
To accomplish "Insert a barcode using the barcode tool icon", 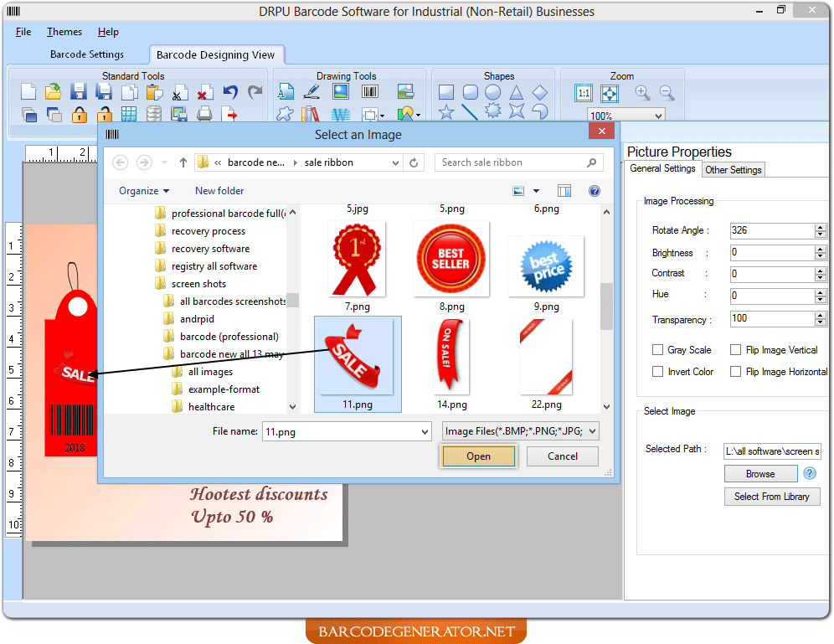I will click(369, 92).
